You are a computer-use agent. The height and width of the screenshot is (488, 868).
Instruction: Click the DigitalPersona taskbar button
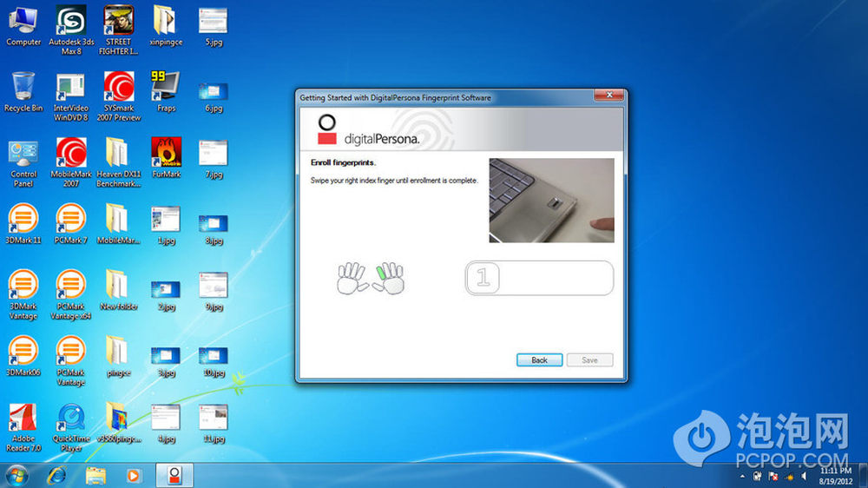(174, 476)
